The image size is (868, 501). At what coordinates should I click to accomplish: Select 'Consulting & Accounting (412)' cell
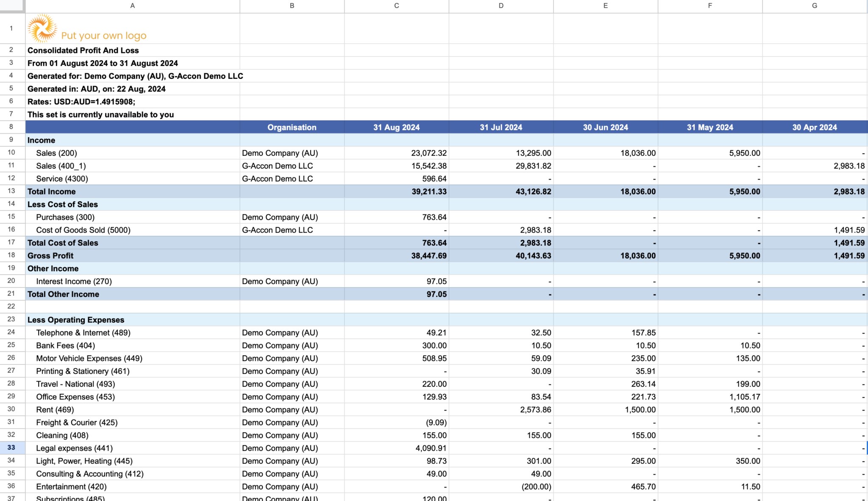[133, 474]
